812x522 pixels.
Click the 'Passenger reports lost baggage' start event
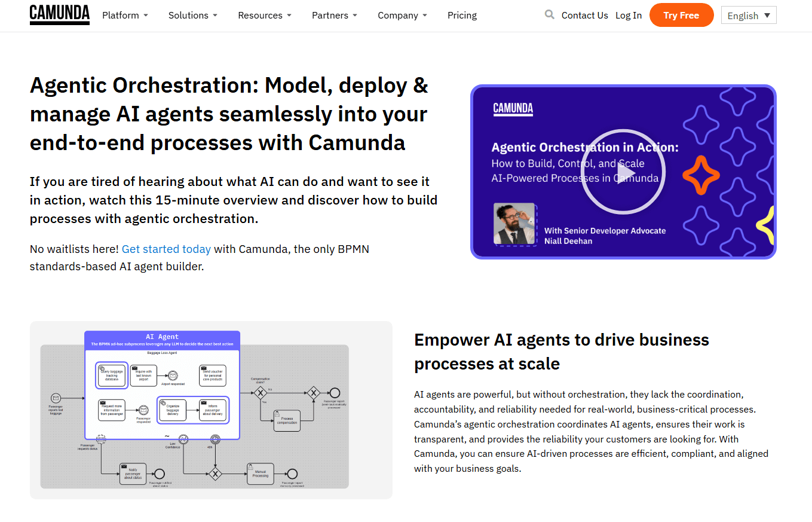[x=56, y=398]
